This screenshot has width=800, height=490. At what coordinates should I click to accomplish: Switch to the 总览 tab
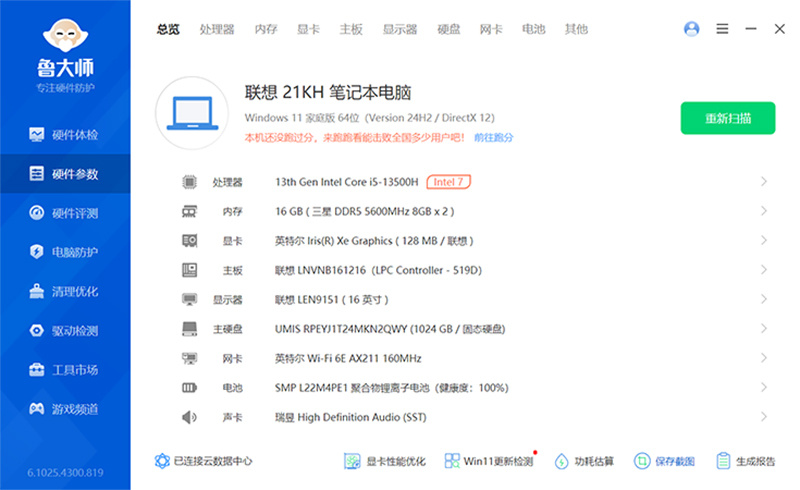pyautogui.click(x=168, y=29)
